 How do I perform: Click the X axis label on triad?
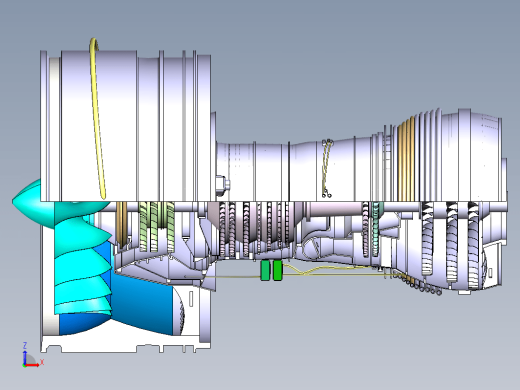(42, 362)
